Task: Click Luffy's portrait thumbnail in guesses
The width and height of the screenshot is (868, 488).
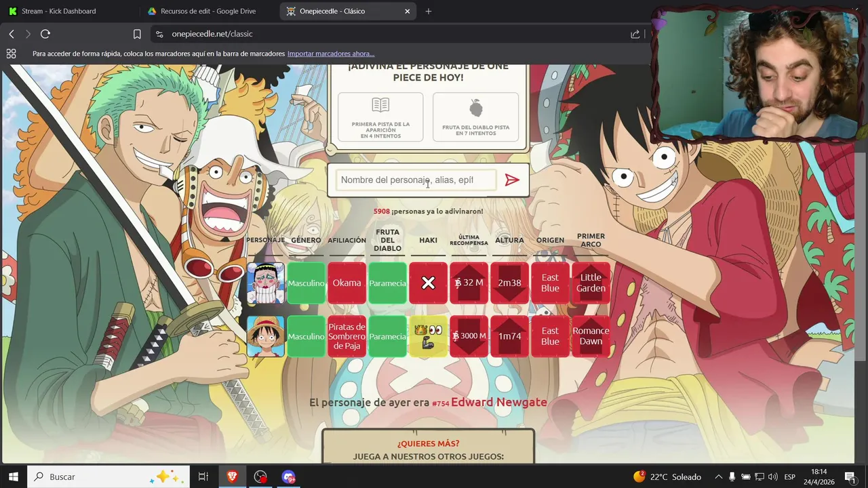Action: 266,336
